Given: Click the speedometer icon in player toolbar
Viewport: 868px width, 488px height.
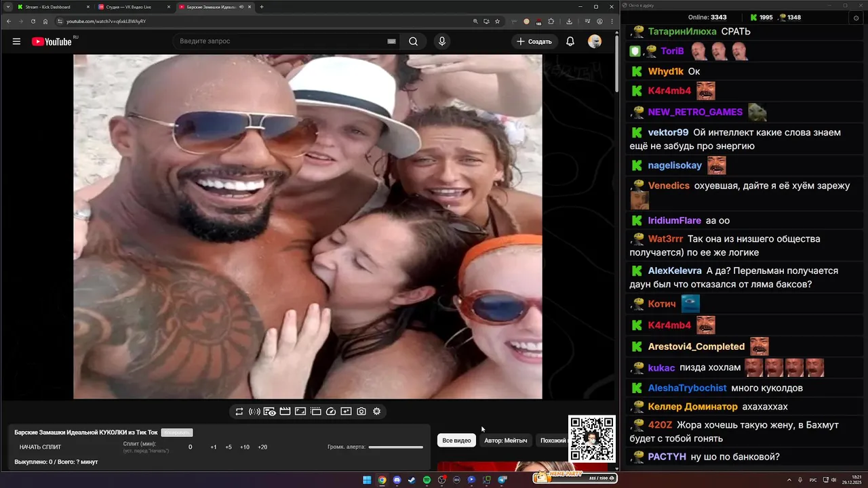Looking at the screenshot, I should click(331, 411).
